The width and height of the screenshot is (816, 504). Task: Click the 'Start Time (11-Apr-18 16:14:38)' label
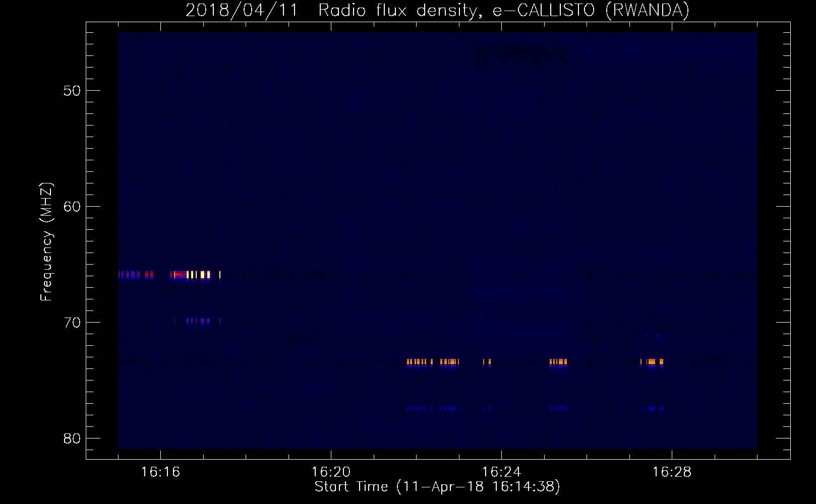point(437,487)
